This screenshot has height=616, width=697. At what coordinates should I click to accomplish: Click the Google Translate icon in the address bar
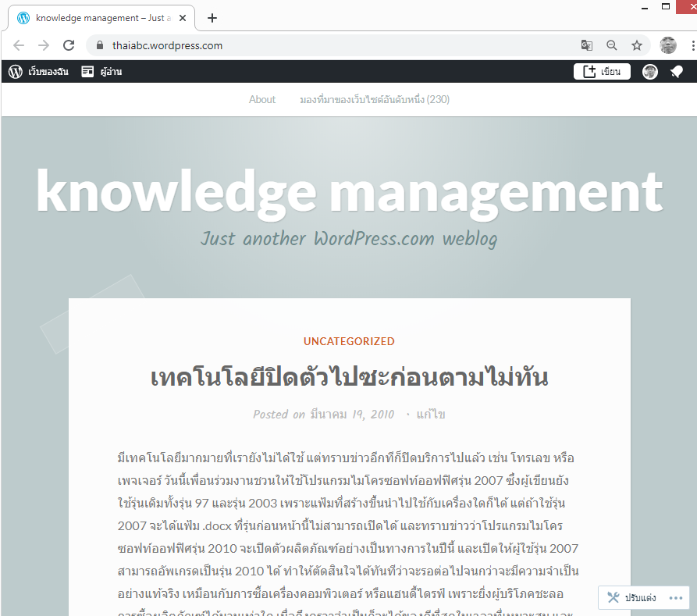tap(587, 45)
